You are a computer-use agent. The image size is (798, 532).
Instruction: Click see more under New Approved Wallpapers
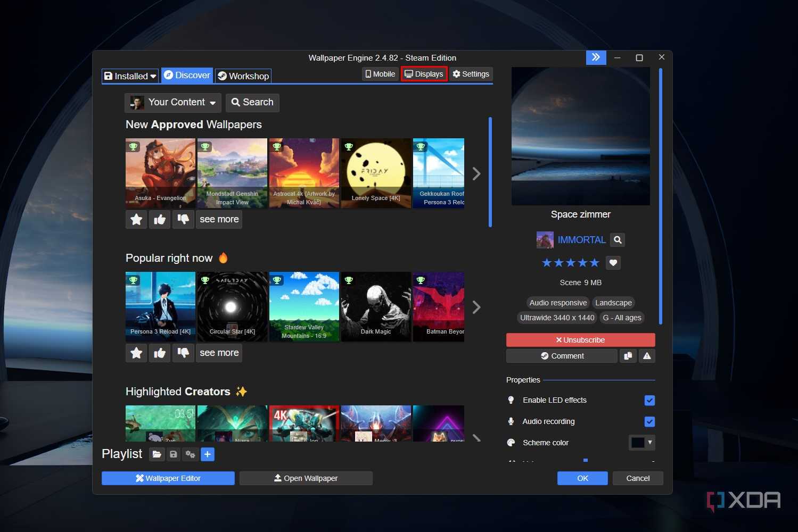[219, 219]
